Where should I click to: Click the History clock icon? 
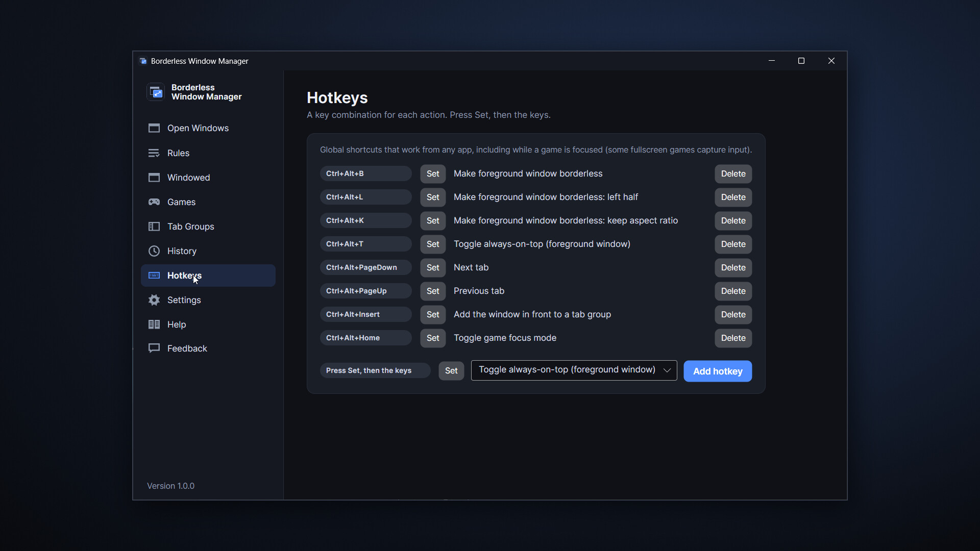coord(154,251)
